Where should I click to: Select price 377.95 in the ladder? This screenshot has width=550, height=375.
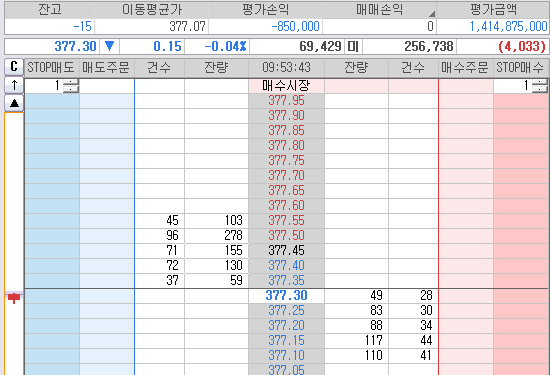[286, 101]
